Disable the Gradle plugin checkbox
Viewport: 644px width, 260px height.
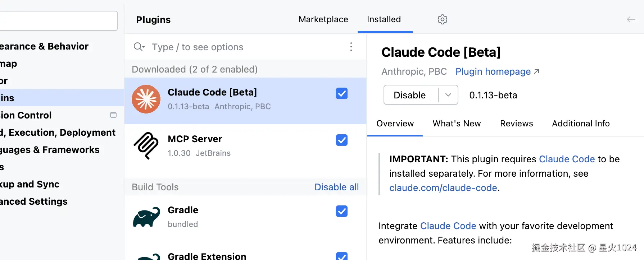(341, 211)
